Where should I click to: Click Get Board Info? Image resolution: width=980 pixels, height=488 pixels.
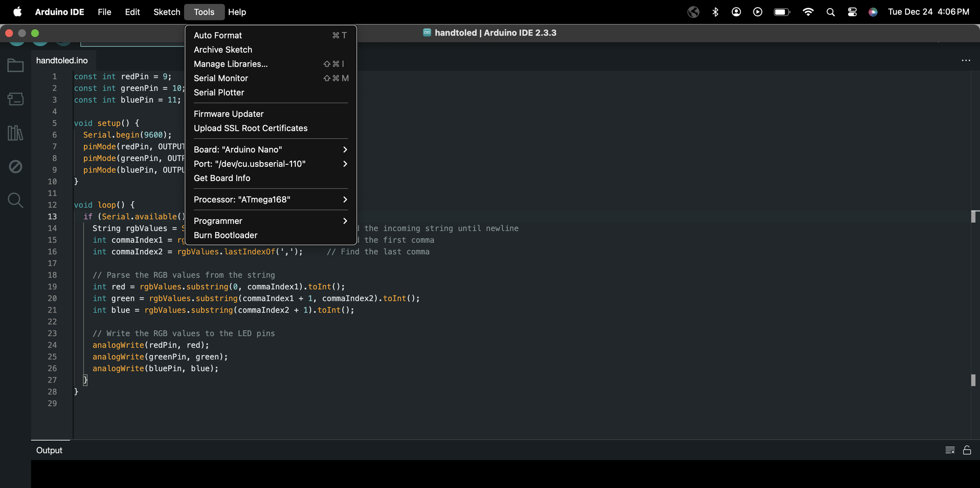point(222,178)
